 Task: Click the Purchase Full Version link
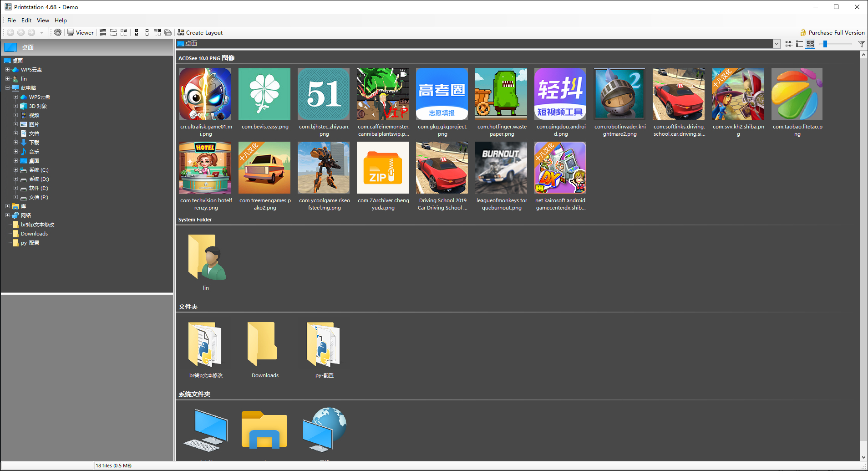(x=837, y=32)
